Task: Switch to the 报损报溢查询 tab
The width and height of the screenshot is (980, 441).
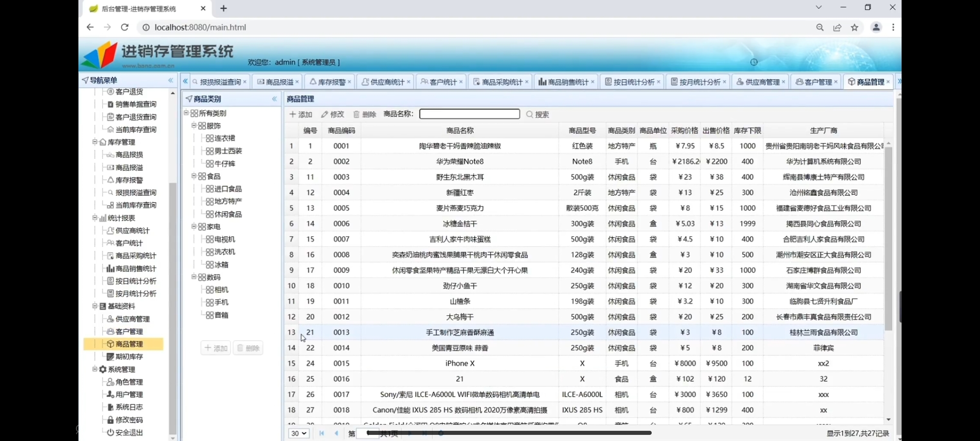Action: click(220, 82)
